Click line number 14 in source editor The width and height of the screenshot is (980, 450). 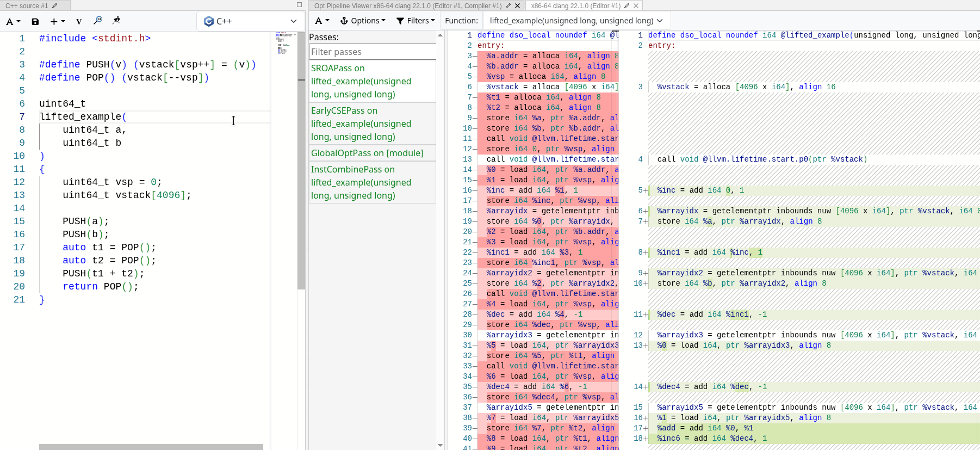click(19, 208)
